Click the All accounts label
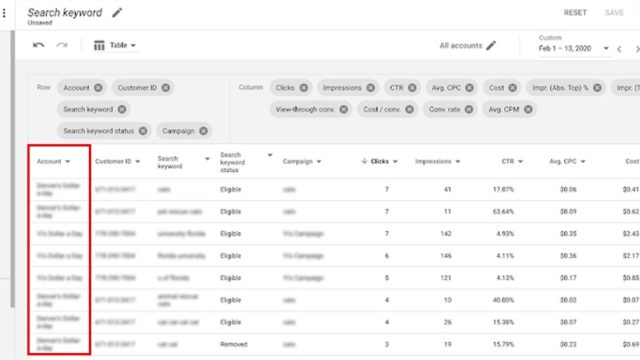Image resolution: width=640 pixels, height=360 pixels. point(461,46)
